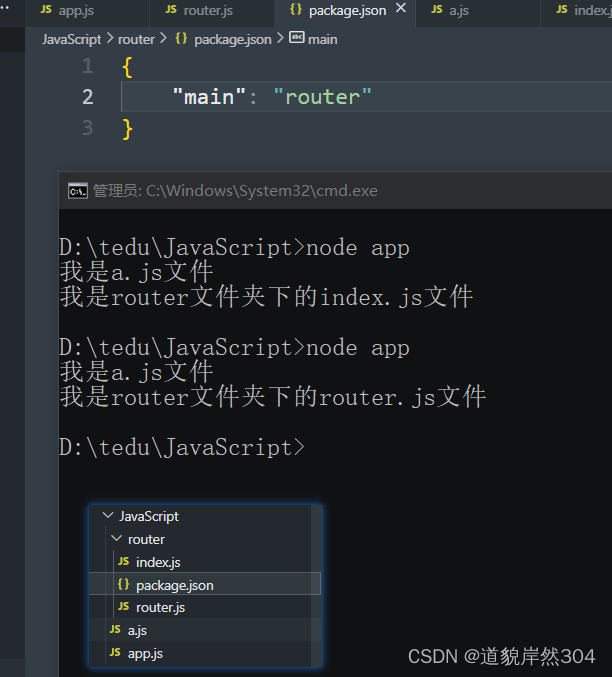Click line number 1 in the gutter

click(88, 66)
